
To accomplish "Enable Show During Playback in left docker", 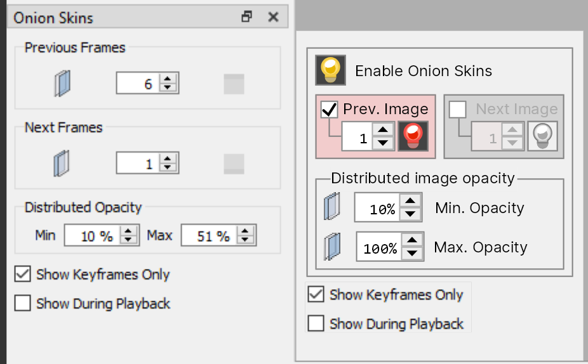I will pyautogui.click(x=22, y=303).
